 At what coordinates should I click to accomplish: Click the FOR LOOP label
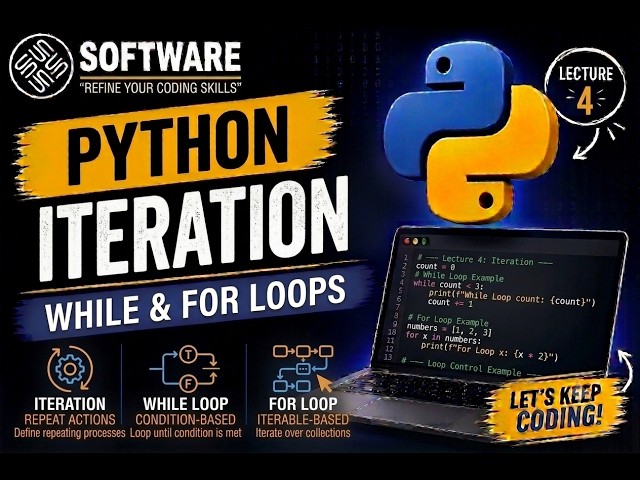(303, 404)
